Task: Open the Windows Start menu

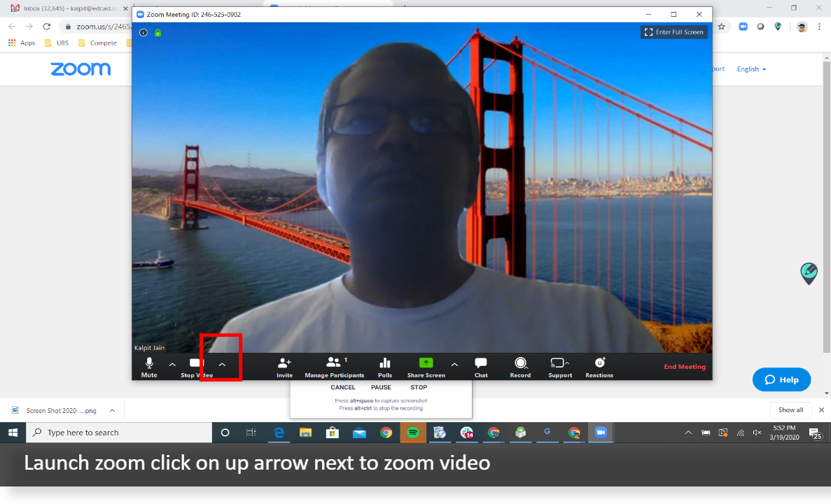Action: point(13,433)
